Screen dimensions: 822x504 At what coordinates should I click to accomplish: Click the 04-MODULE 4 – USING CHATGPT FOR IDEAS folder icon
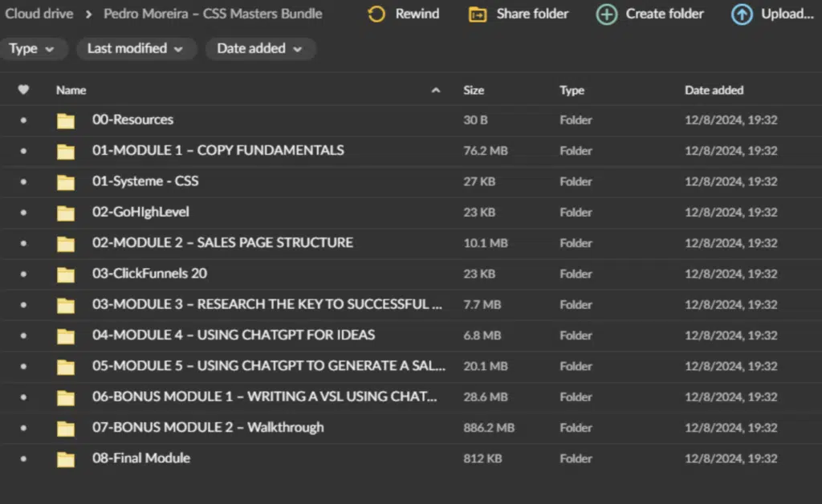pos(66,335)
